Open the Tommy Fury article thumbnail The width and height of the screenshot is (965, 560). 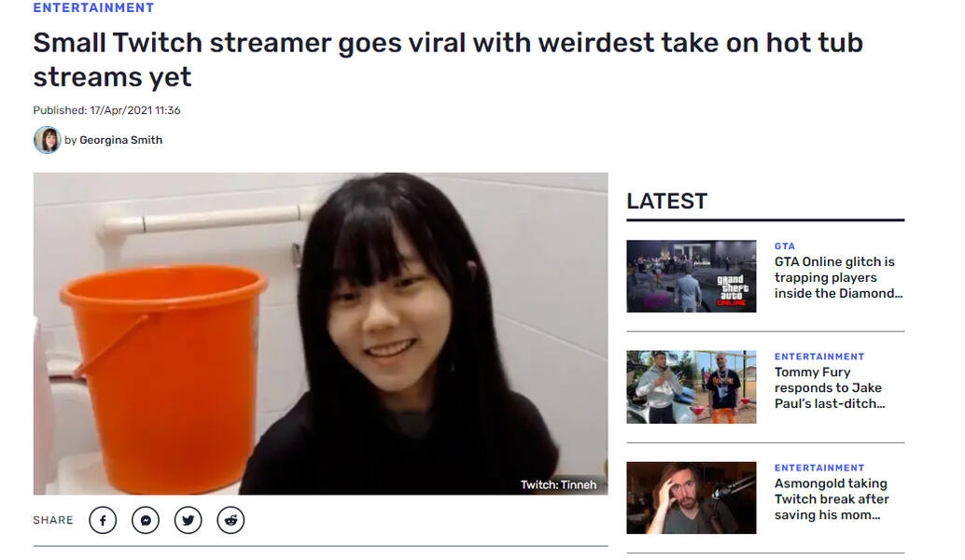(691, 387)
